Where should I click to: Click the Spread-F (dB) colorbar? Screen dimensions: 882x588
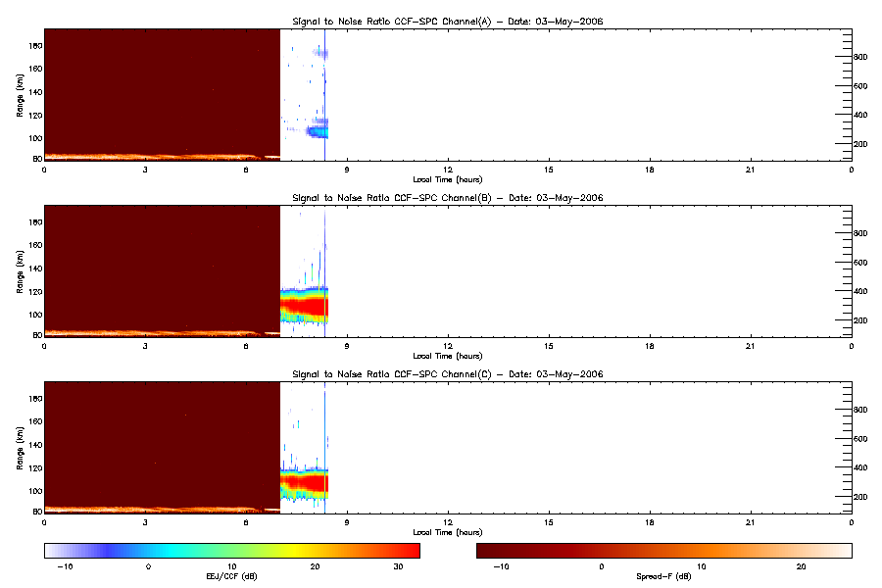[664, 551]
